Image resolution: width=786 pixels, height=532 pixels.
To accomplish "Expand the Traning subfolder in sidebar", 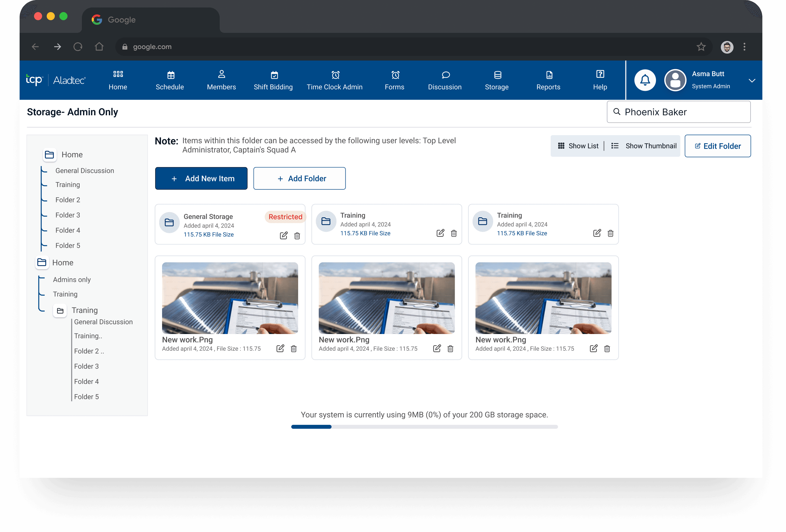I will click(x=60, y=311).
